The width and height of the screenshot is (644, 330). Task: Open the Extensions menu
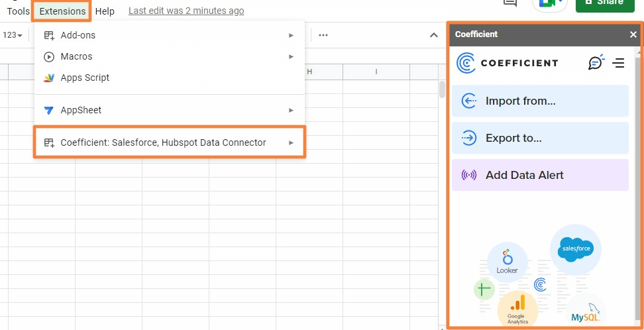click(62, 11)
